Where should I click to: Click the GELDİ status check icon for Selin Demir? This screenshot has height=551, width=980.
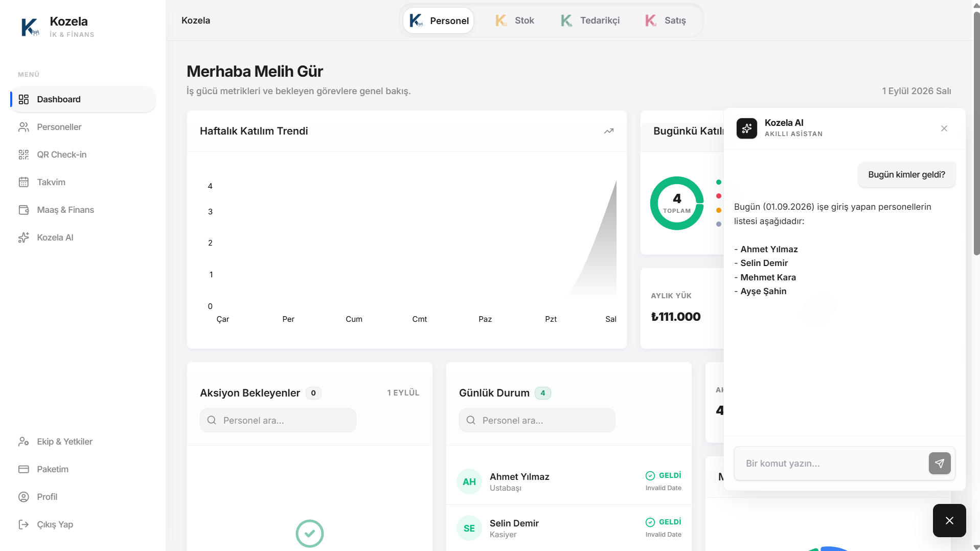click(650, 522)
